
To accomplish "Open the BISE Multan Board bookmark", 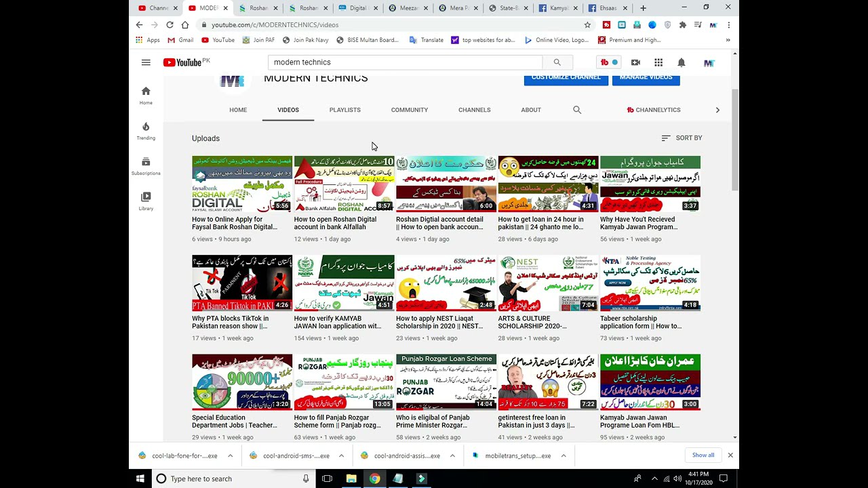I will [x=367, y=40].
